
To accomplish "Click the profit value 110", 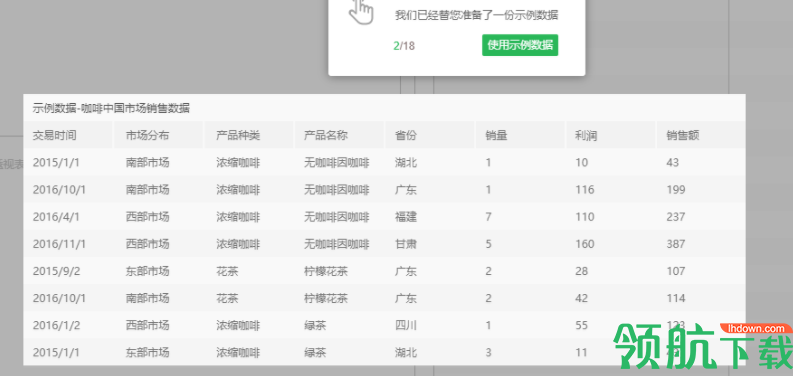I will coord(585,217).
